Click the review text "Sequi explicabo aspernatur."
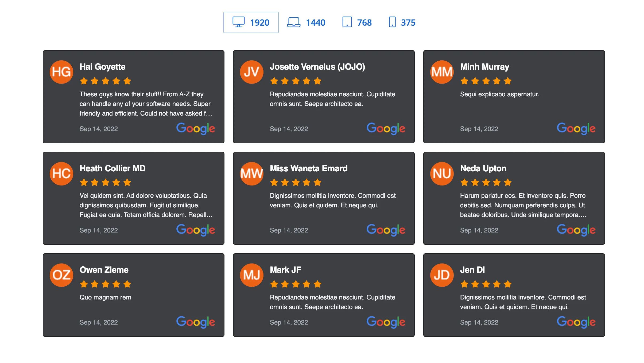This screenshot has width=644, height=363. (x=499, y=94)
